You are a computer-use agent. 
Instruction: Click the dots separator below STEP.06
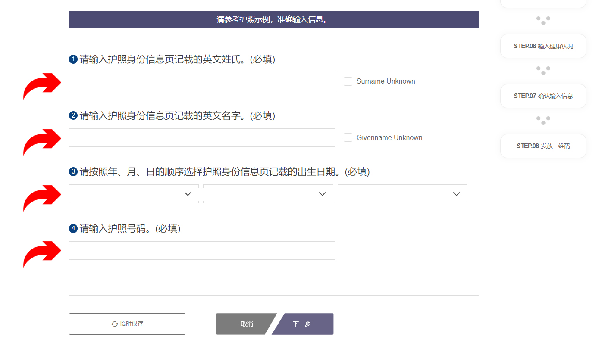coord(543,70)
